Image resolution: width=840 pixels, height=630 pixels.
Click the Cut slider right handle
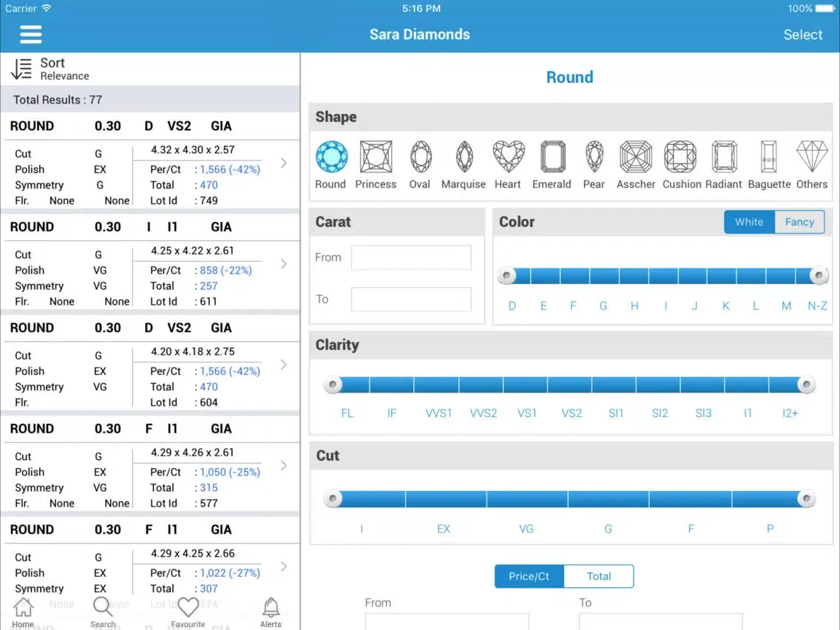[806, 498]
